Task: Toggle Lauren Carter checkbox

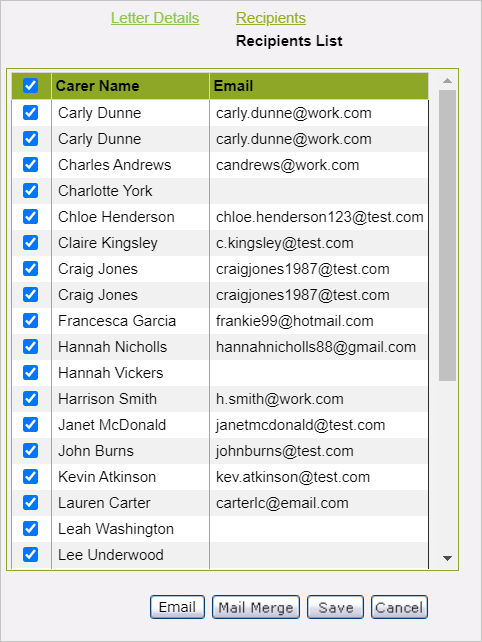Action: (x=30, y=502)
